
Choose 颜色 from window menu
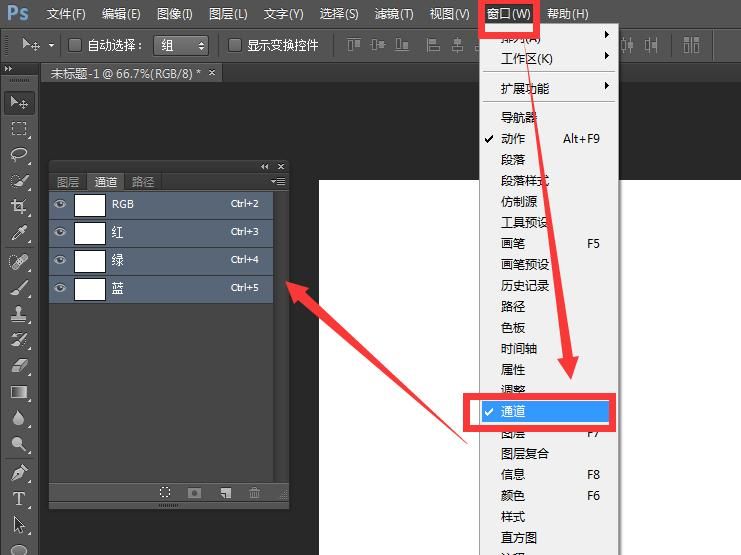[x=549, y=495]
